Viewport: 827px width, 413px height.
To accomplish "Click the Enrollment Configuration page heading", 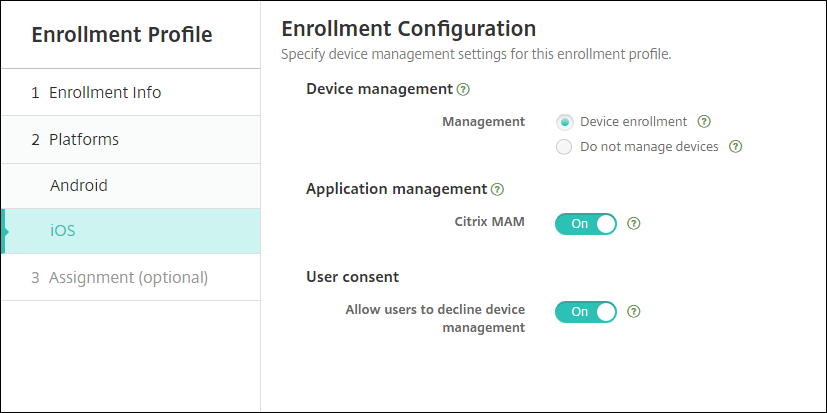I will (x=409, y=28).
